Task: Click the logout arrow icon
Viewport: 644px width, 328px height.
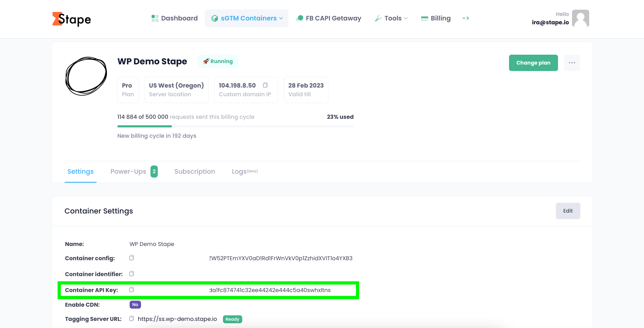Action: 466,18
